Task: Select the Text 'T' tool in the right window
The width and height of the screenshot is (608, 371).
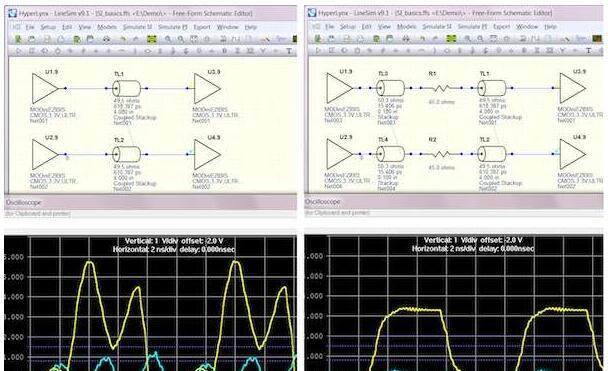Action: [x=588, y=50]
